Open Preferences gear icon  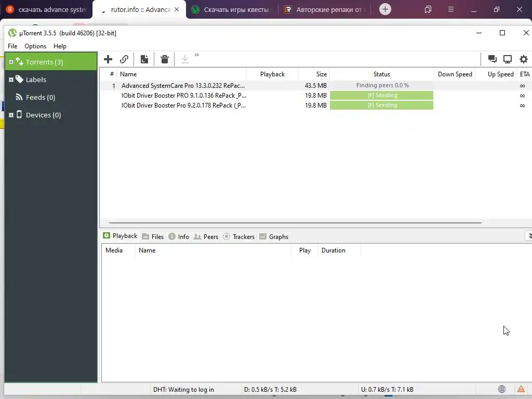click(x=524, y=59)
